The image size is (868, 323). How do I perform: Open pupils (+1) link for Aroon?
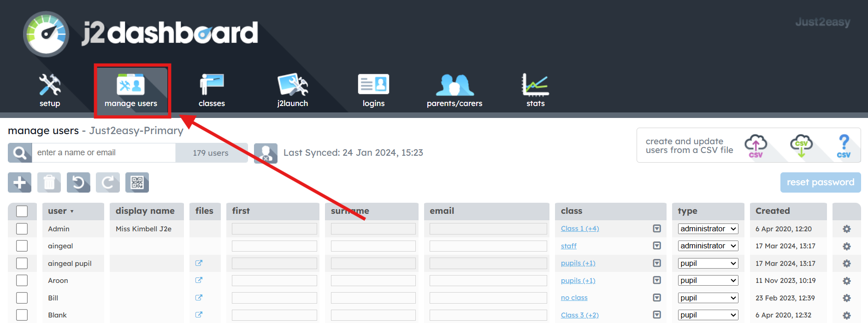coord(578,281)
